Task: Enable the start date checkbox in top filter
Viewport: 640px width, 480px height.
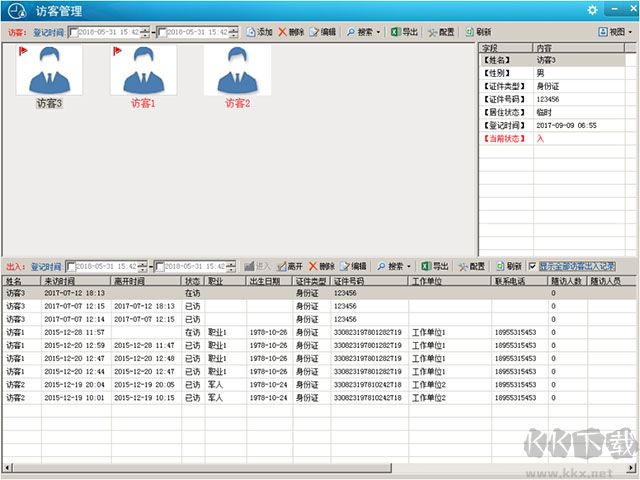Action: click(x=72, y=32)
